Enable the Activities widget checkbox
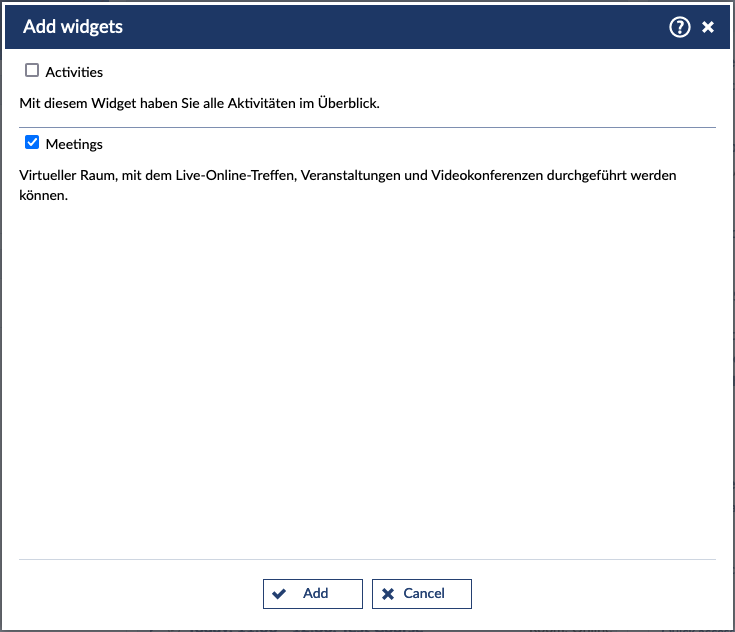Viewport: 735px width, 632px height. point(32,71)
